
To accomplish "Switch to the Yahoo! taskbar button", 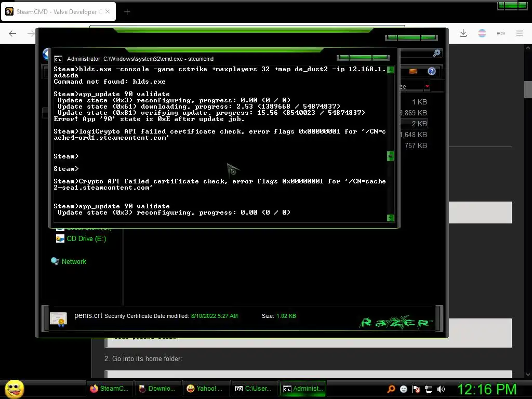I will pyautogui.click(x=206, y=389).
